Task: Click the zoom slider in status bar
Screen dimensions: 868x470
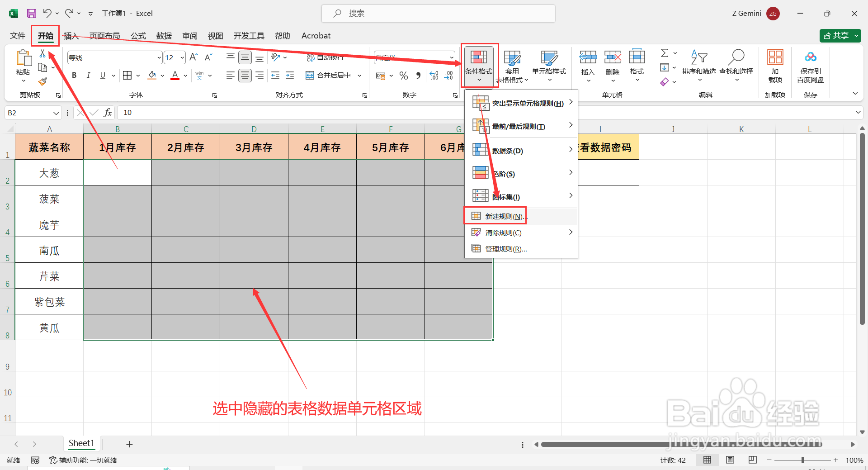Action: pos(802,460)
